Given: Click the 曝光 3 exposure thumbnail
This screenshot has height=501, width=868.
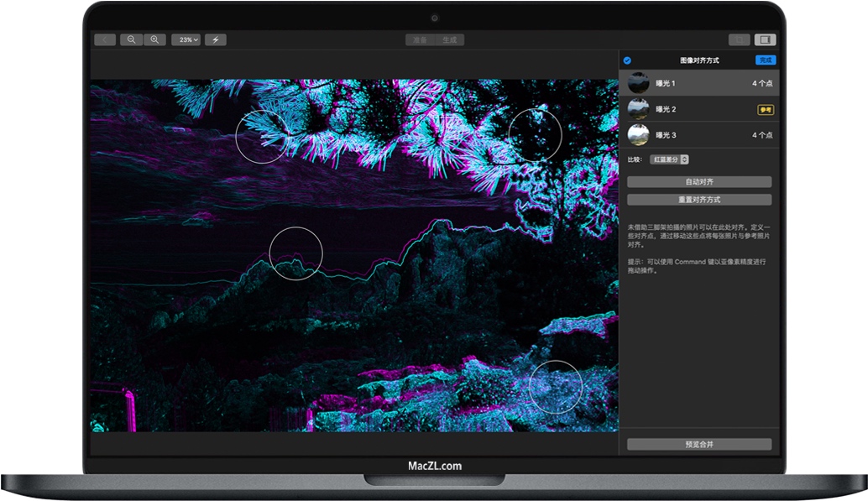Looking at the screenshot, I should tap(638, 134).
